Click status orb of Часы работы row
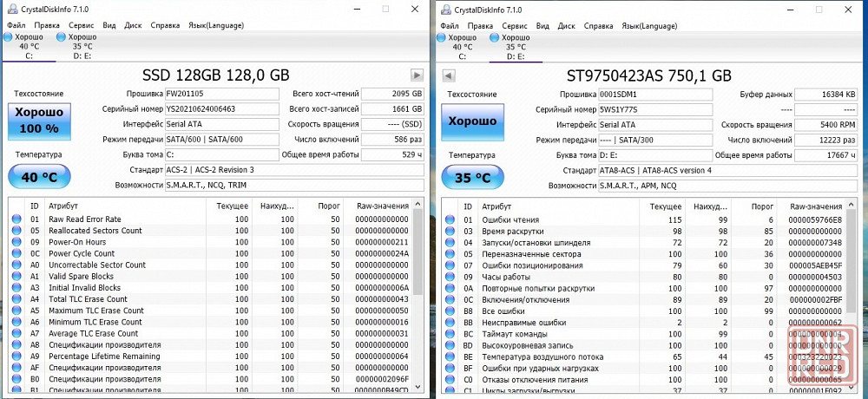The height and width of the screenshot is (399, 868). pos(450,277)
